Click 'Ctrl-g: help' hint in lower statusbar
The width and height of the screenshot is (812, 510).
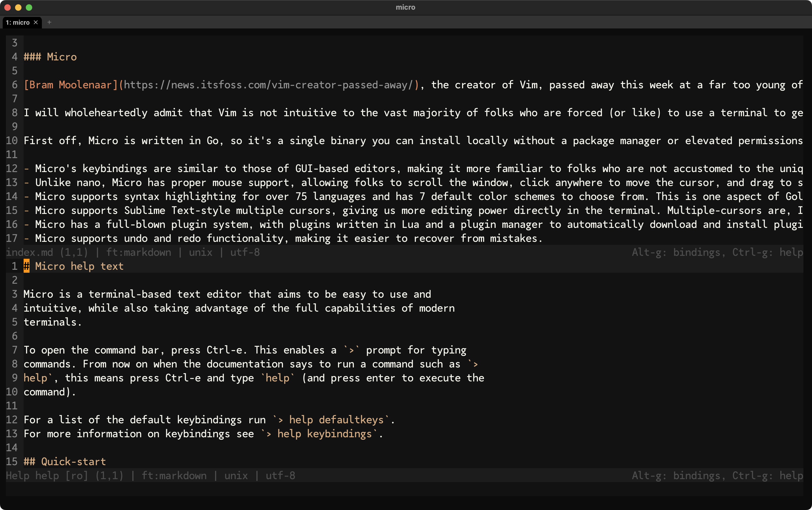tap(767, 475)
